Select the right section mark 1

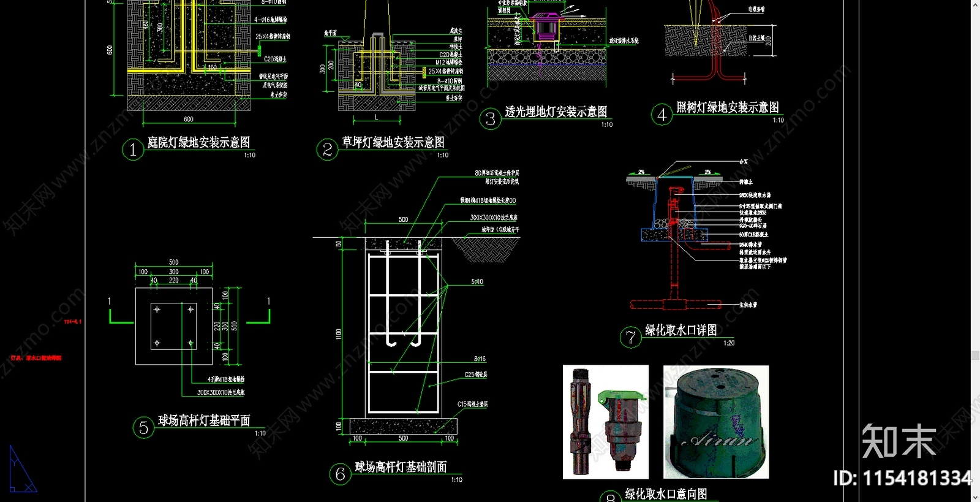click(x=268, y=301)
